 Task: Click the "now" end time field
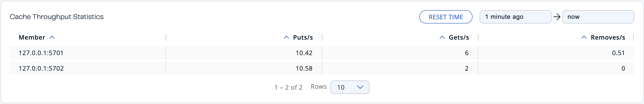pos(598,17)
